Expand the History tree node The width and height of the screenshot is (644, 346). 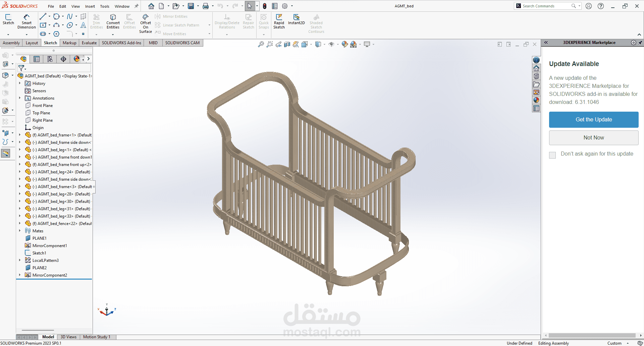click(x=20, y=83)
